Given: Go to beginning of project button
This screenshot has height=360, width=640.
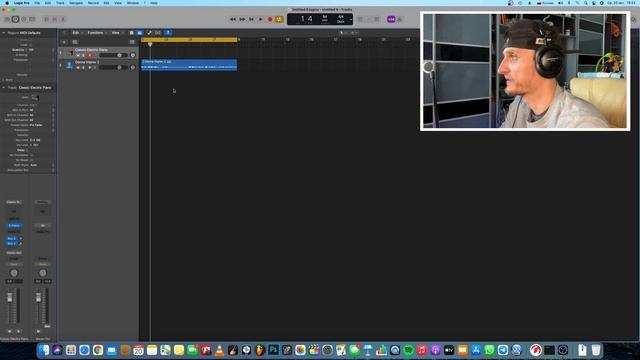Looking at the screenshot, I should (x=251, y=19).
